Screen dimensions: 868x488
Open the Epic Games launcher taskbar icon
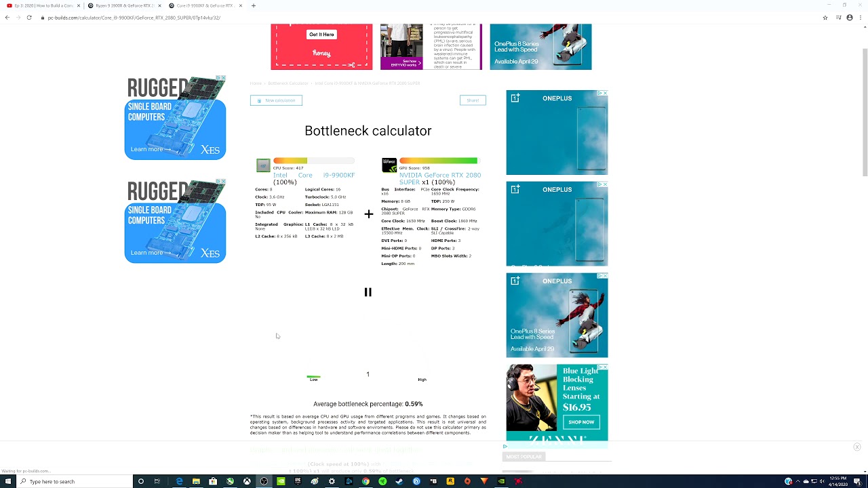click(x=298, y=481)
